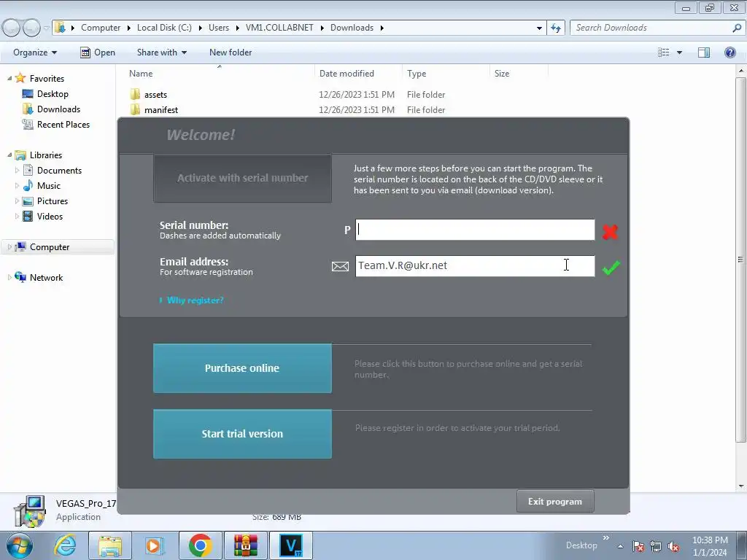Open Google Chrome from the taskbar
This screenshot has width=747, height=560.
point(200,545)
